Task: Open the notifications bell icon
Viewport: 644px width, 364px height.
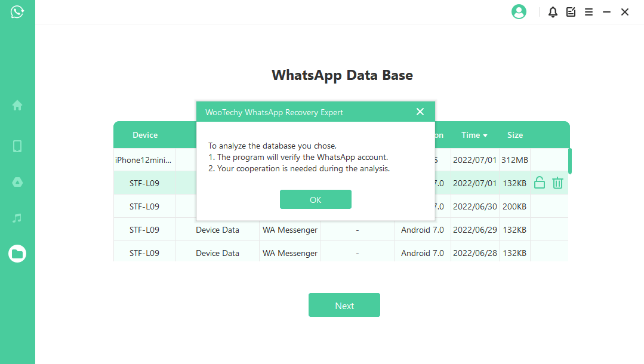Action: tap(553, 12)
